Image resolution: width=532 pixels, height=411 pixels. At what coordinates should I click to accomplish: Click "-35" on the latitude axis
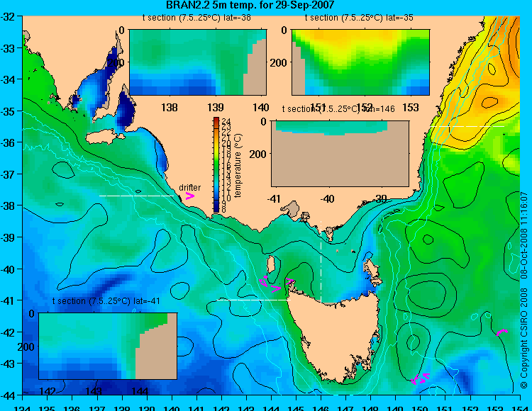(x=8, y=111)
